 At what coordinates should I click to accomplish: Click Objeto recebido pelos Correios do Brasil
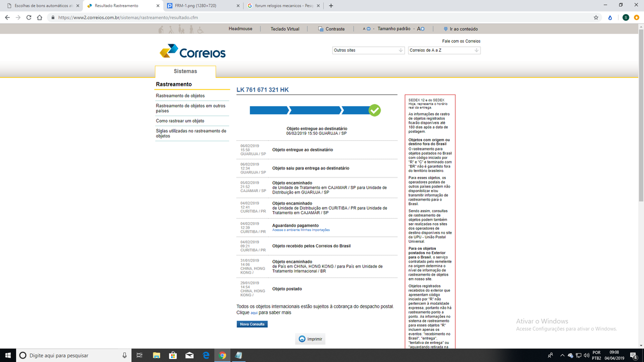(311, 246)
